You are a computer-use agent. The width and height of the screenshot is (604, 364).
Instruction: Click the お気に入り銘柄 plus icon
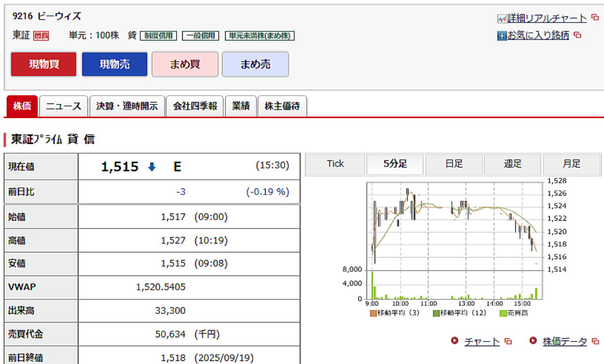coord(502,36)
